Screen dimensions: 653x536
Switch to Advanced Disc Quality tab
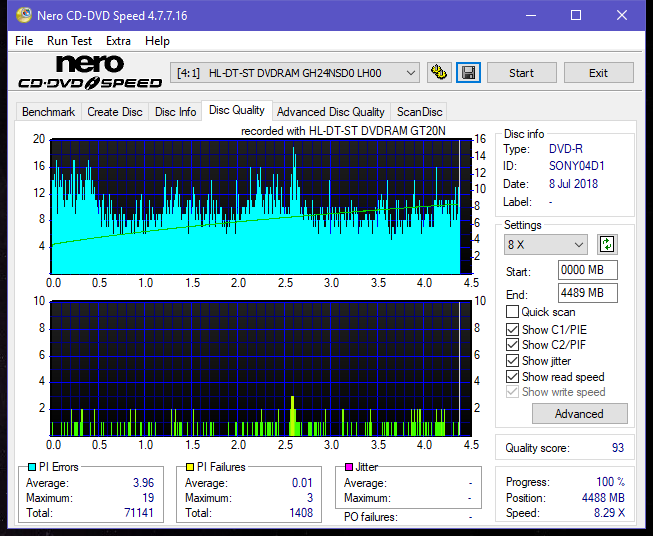point(331,112)
